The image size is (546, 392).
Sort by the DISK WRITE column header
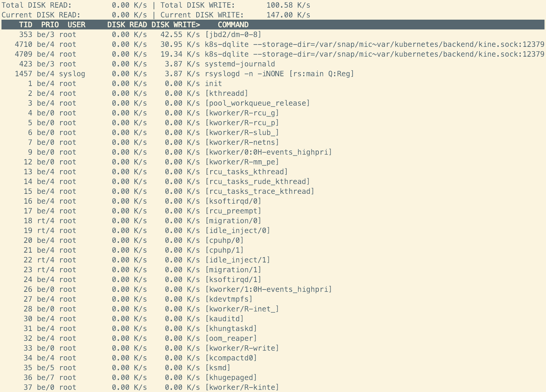click(176, 25)
